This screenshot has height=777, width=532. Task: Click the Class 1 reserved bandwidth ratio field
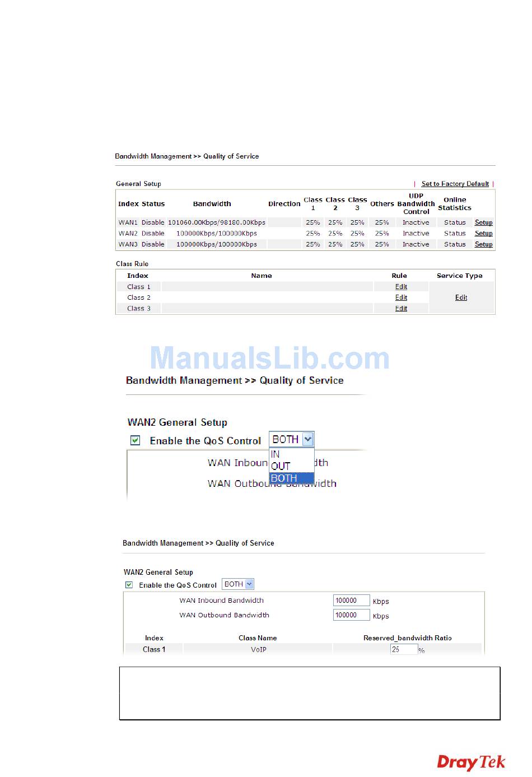point(404,649)
